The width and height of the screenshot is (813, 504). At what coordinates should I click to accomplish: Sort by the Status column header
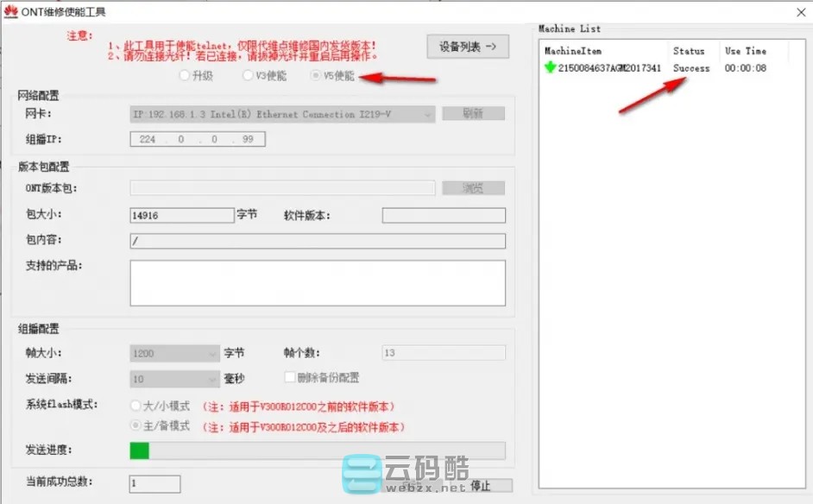(691, 50)
